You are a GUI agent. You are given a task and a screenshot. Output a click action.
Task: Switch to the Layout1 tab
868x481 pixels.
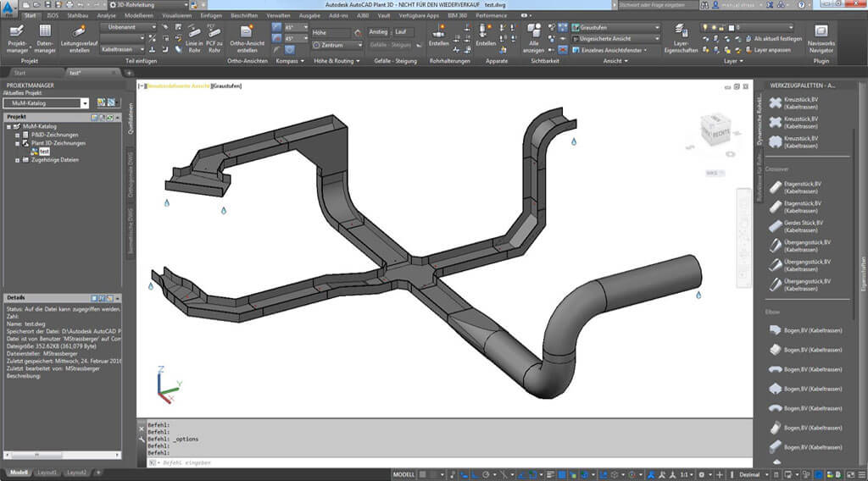click(x=47, y=473)
